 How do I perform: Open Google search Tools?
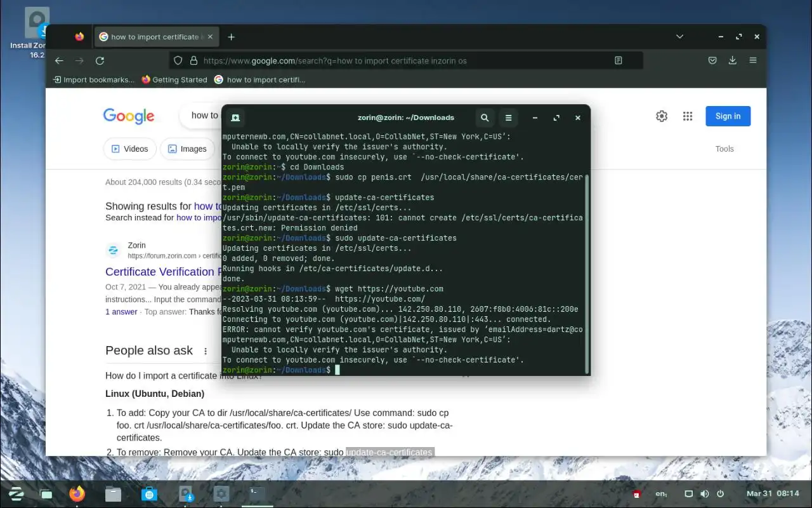click(x=724, y=149)
